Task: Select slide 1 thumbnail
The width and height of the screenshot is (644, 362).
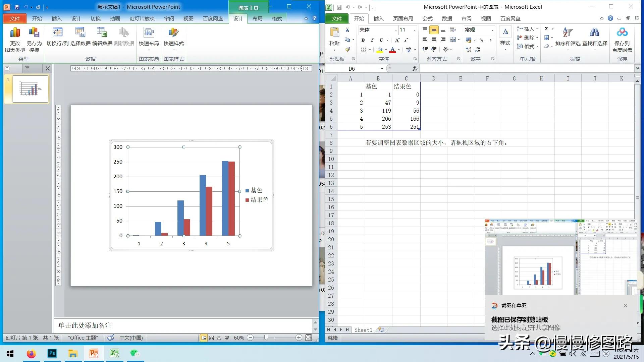Action: click(31, 89)
